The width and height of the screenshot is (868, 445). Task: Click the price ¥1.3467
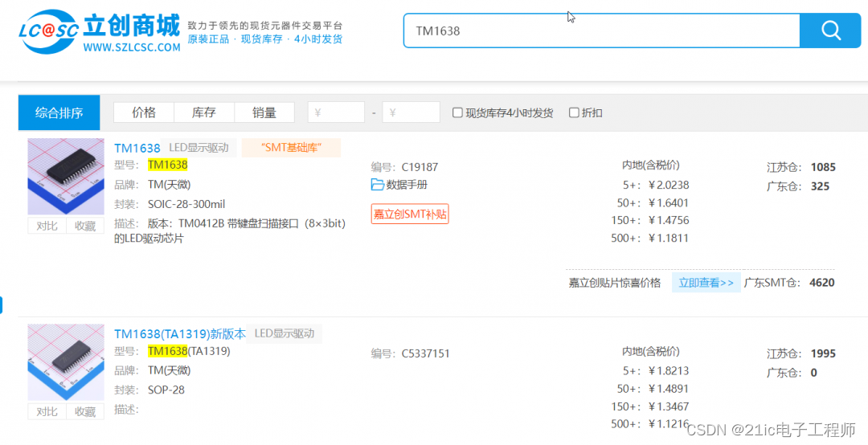669,406
